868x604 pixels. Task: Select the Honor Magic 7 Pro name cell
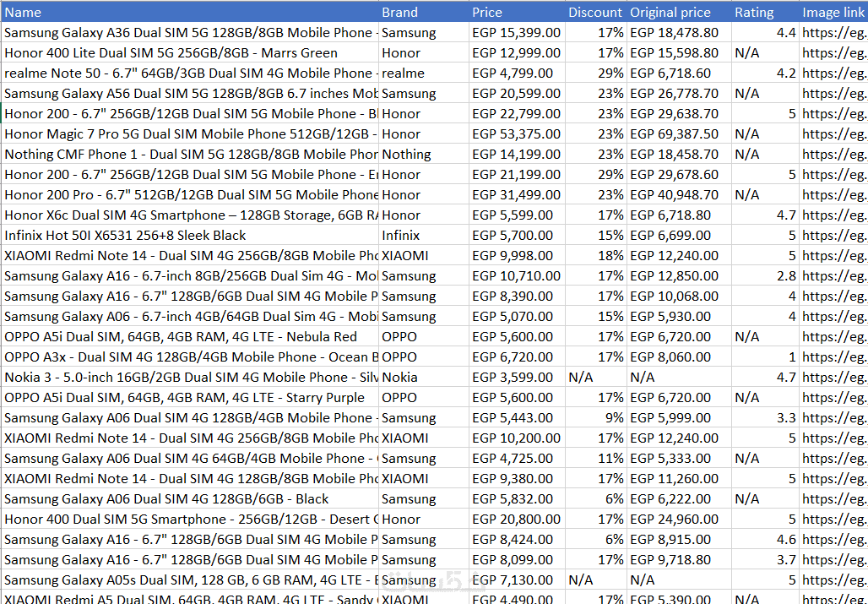pos(191,134)
